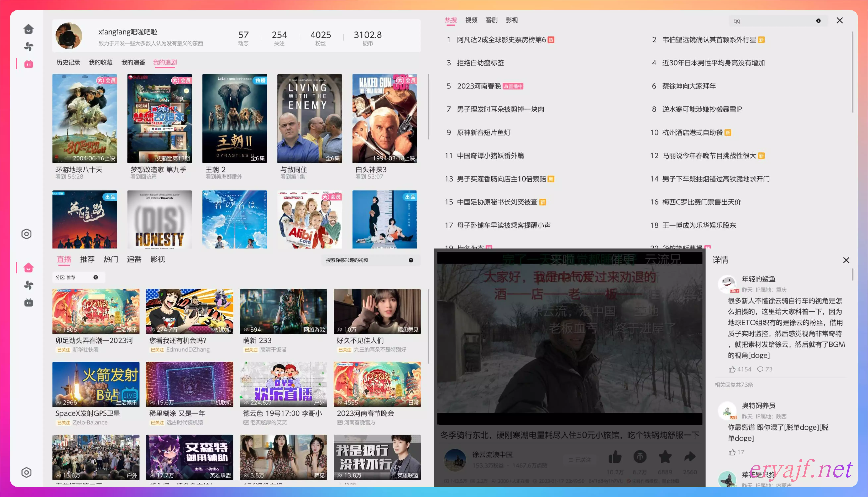Open 奥特饲养员's avatar
Screen dimensions: 868x497
tap(727, 411)
